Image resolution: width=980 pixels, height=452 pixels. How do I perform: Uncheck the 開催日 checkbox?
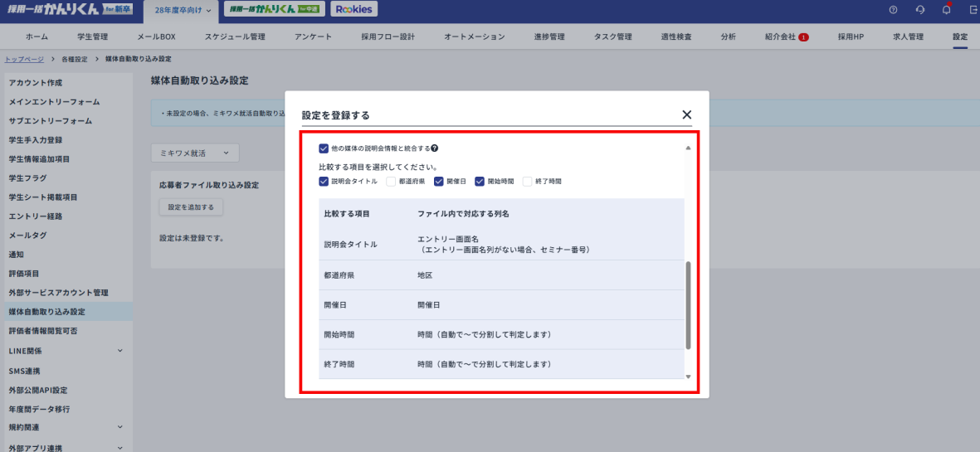438,181
